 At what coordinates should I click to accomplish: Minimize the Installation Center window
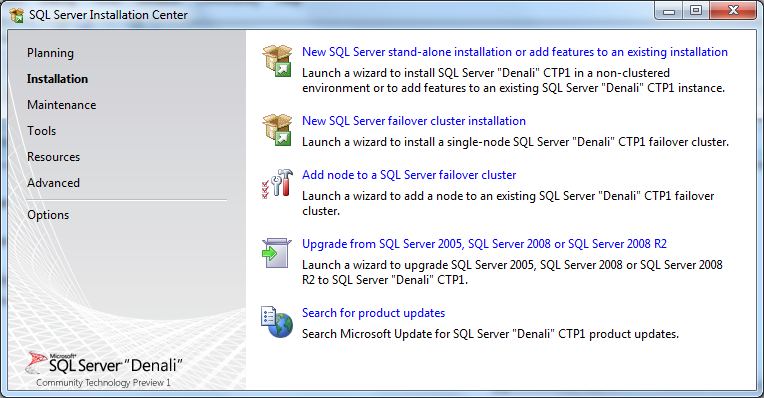pyautogui.click(x=669, y=11)
